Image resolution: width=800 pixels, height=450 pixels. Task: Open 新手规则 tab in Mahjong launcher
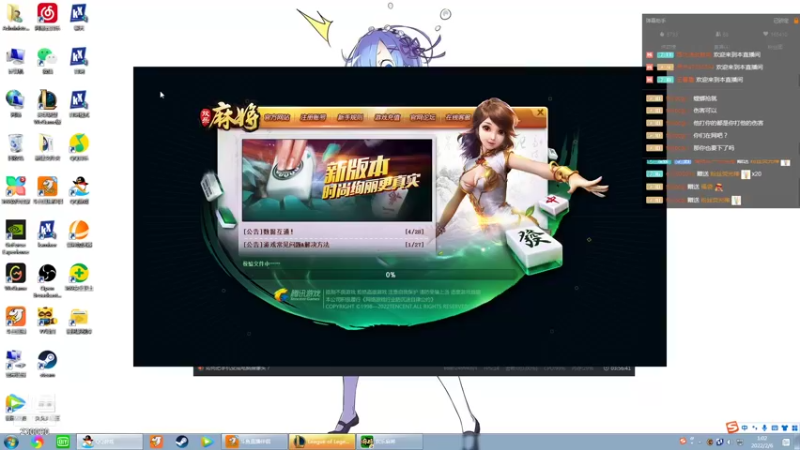[349, 117]
